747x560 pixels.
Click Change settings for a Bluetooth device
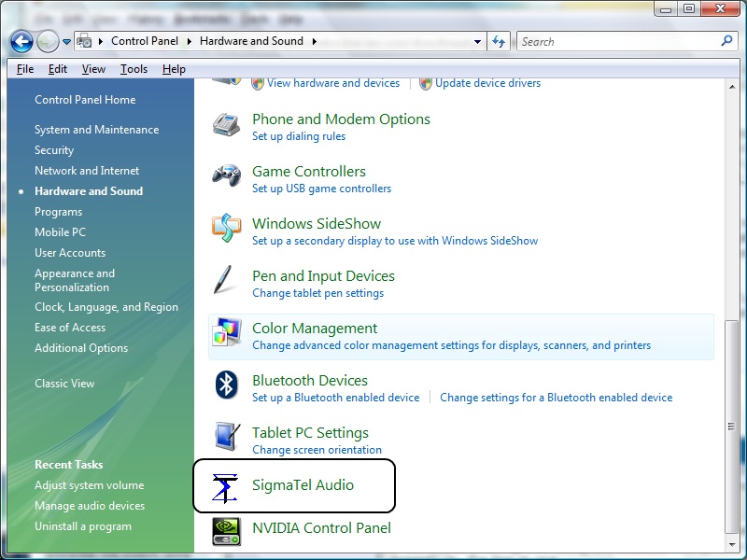pyautogui.click(x=556, y=398)
